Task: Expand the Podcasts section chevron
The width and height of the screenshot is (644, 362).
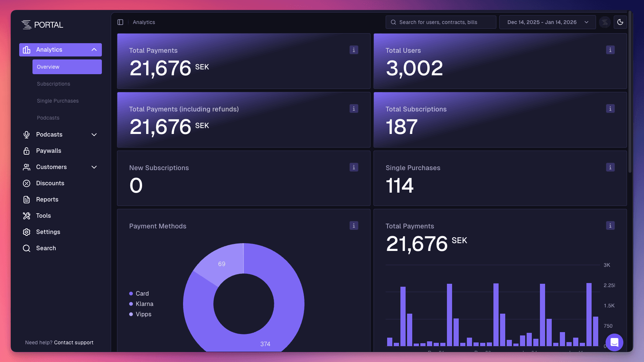Action: (x=94, y=135)
